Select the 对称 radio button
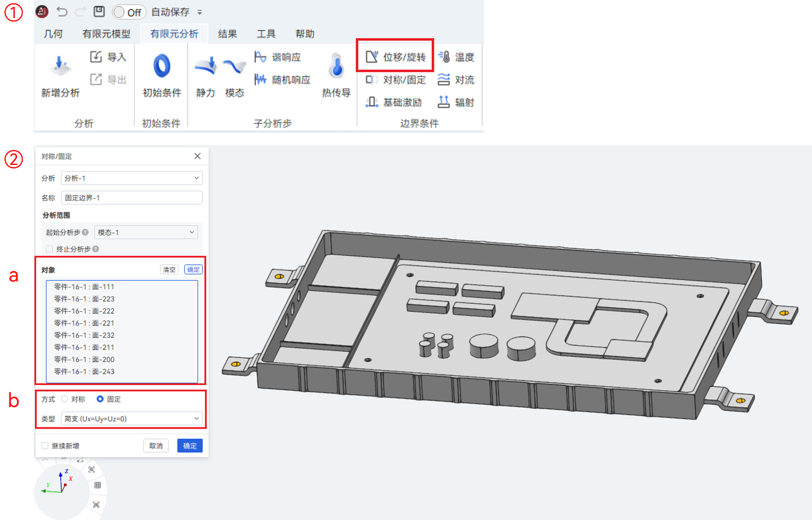Viewport: 812px width, 520px height. coord(65,399)
